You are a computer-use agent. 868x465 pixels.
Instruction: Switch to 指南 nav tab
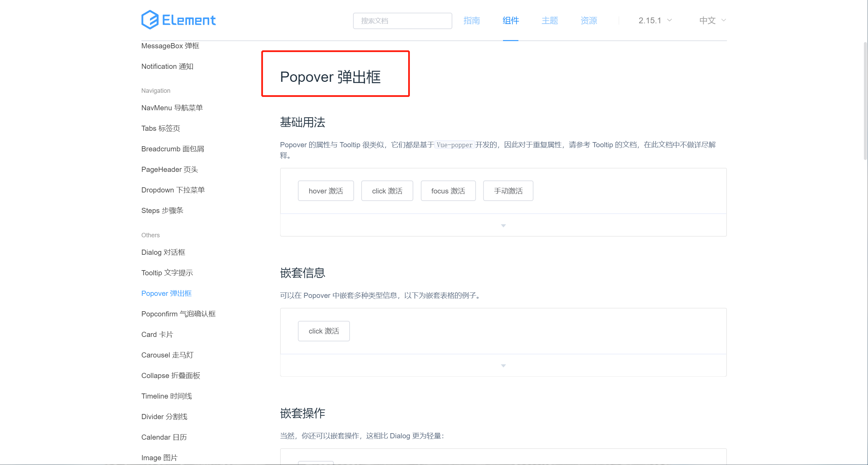pyautogui.click(x=471, y=21)
